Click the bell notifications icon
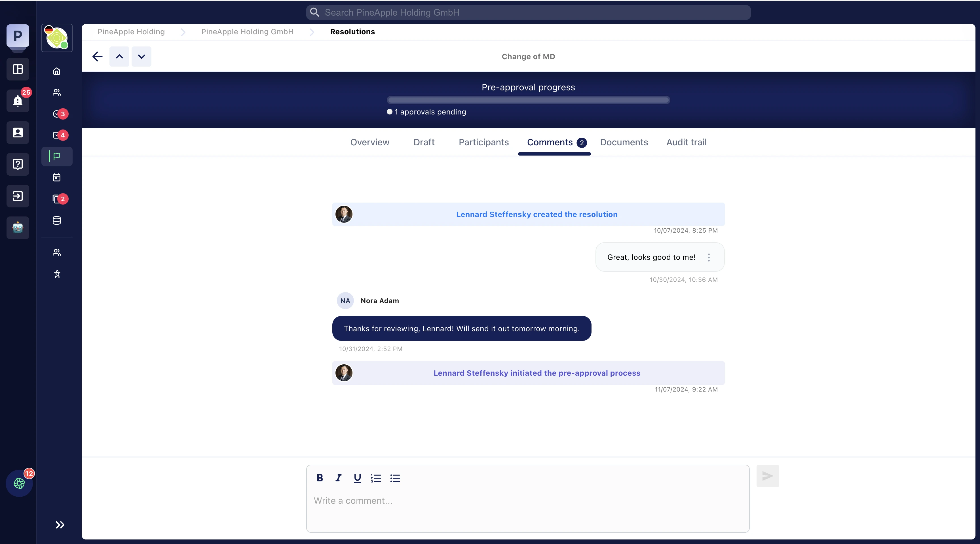The height and width of the screenshot is (544, 980). click(x=18, y=101)
